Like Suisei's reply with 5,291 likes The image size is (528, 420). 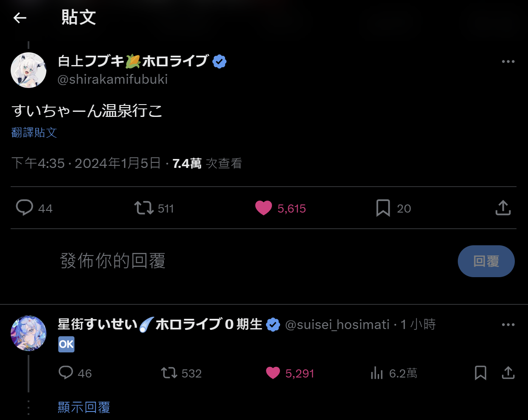click(273, 373)
